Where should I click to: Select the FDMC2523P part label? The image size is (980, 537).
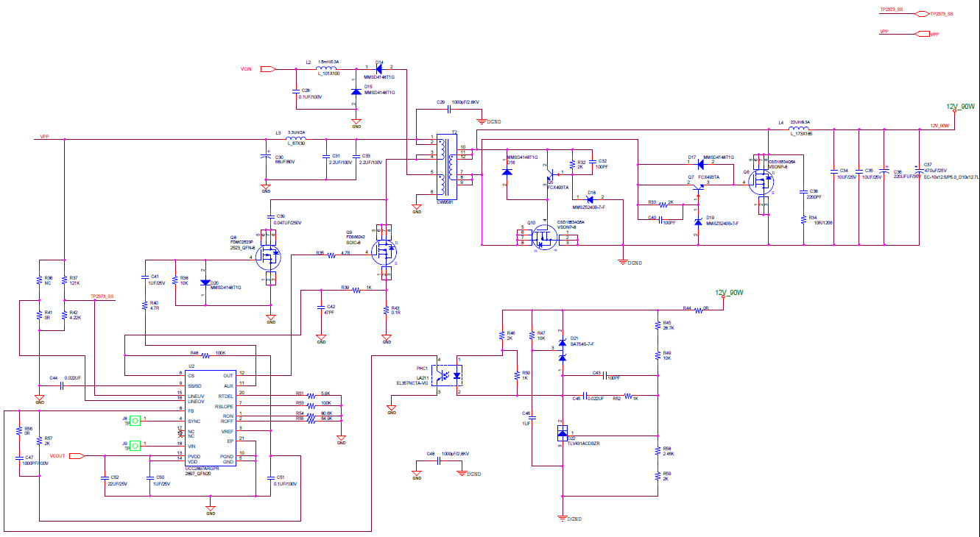coord(242,242)
